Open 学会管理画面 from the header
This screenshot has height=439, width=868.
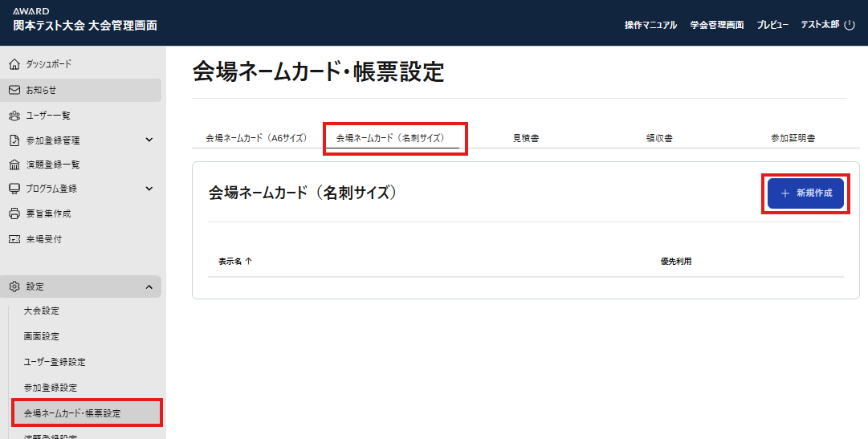coord(717,25)
